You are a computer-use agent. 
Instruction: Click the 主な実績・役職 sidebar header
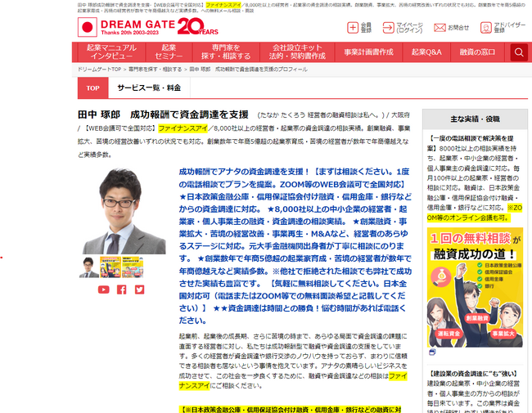tap(475, 119)
